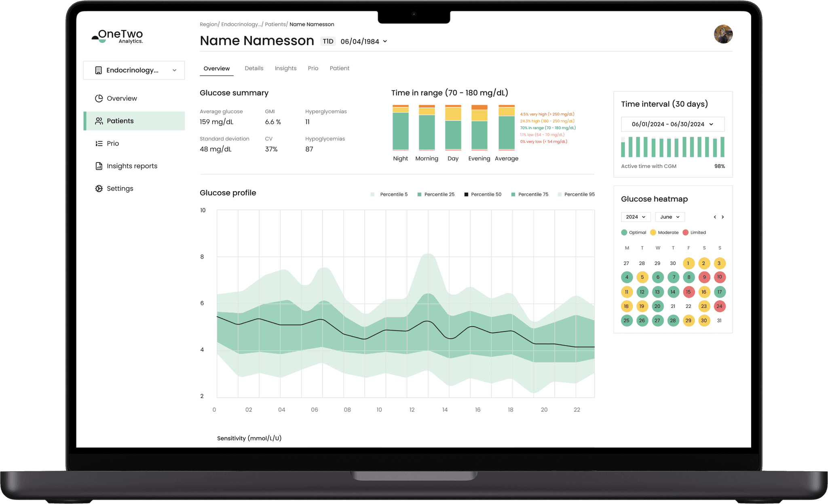Select the Details tab
The image size is (828, 504).
(x=254, y=67)
